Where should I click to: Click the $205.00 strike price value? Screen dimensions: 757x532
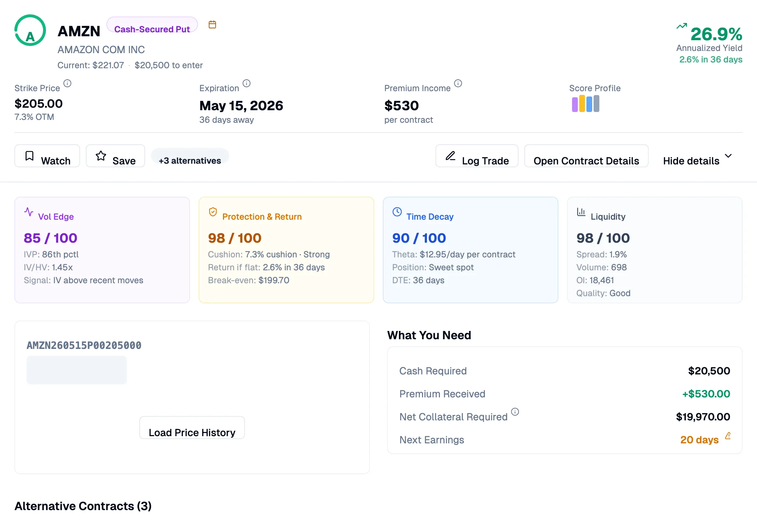38,104
